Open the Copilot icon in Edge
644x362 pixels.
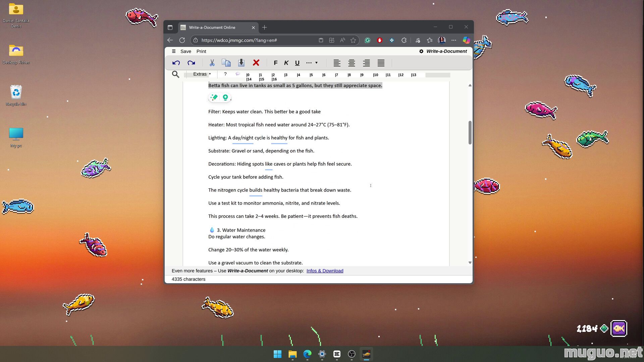tap(466, 40)
